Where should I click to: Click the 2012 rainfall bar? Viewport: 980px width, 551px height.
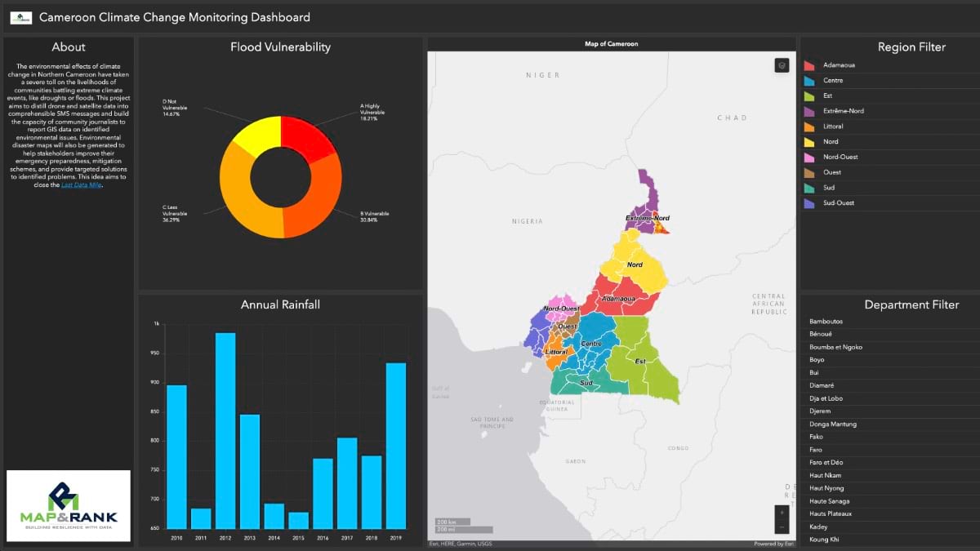225,431
